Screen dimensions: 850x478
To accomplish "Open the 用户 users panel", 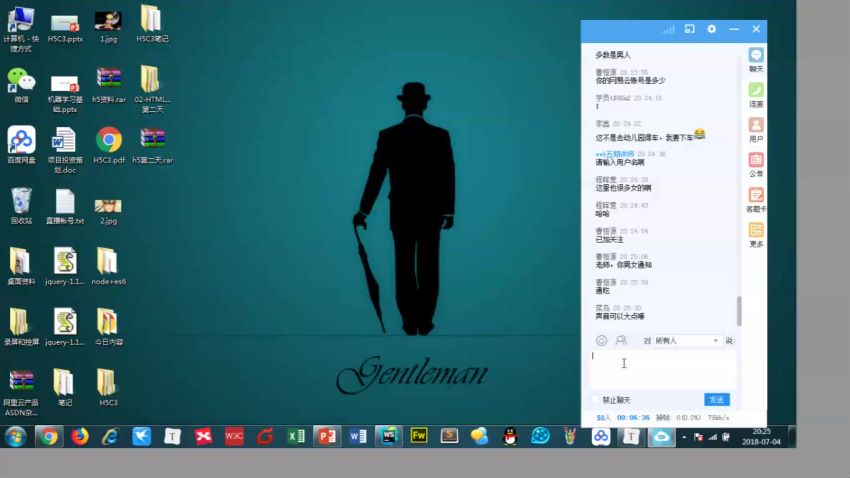I will pyautogui.click(x=756, y=129).
